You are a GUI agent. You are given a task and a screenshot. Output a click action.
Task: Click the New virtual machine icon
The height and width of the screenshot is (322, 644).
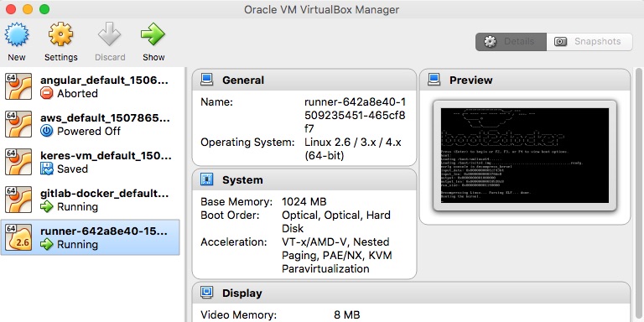[17, 34]
